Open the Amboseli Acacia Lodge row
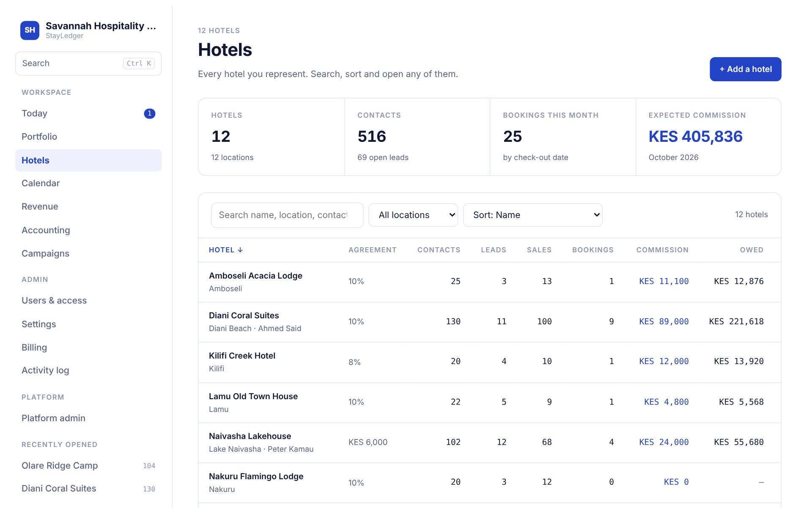This screenshot has height=508, width=812. [x=489, y=282]
